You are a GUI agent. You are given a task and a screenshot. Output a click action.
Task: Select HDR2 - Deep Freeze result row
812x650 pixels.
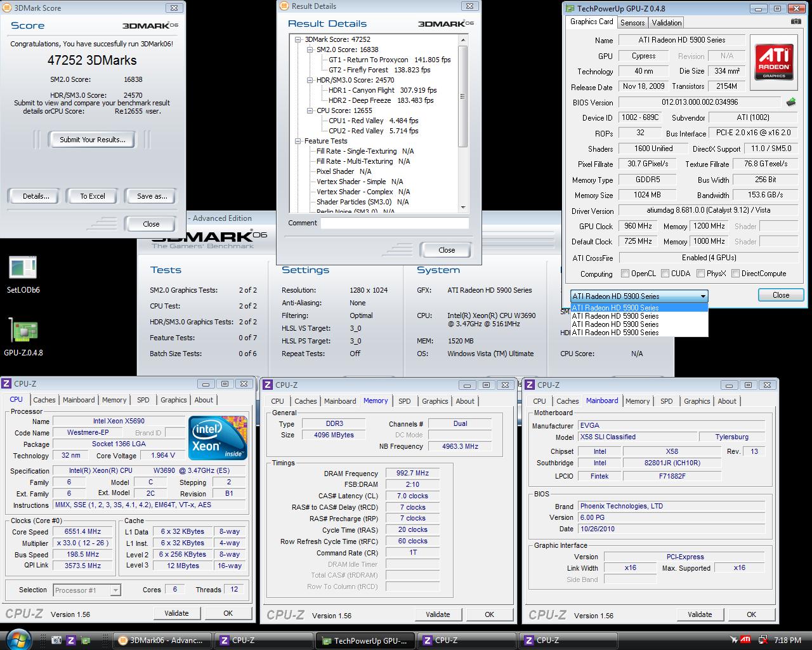(x=381, y=100)
